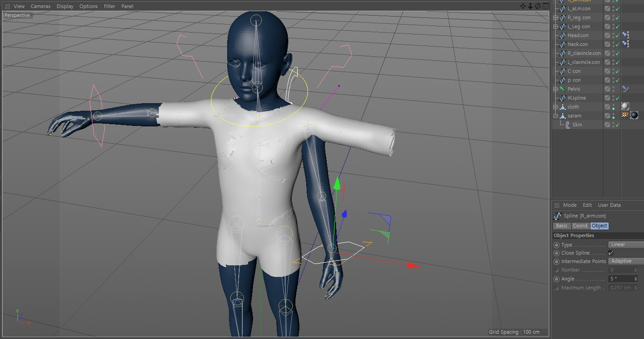The height and width of the screenshot is (339, 644).
Task: Open the viewport Cameras menu
Action: [41, 6]
